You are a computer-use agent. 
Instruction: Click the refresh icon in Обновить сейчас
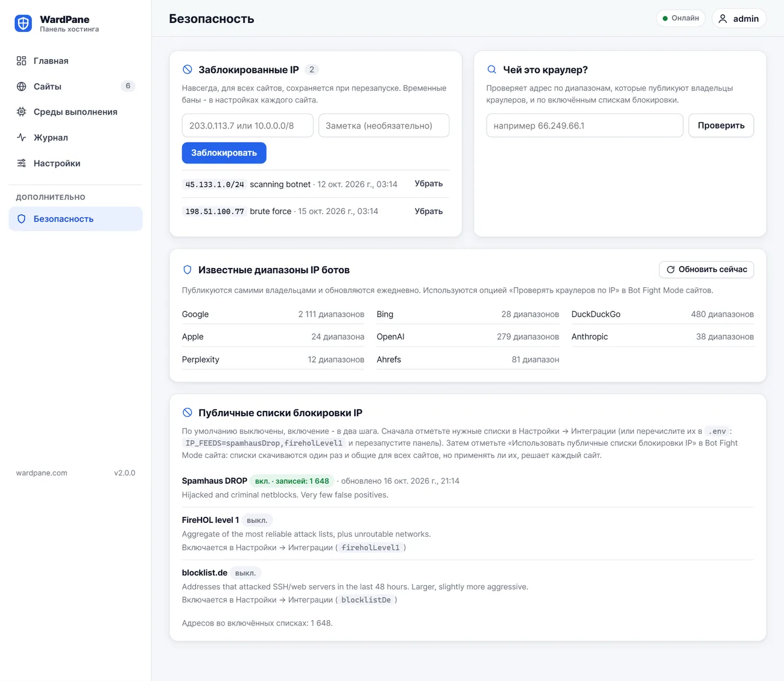[x=671, y=270]
